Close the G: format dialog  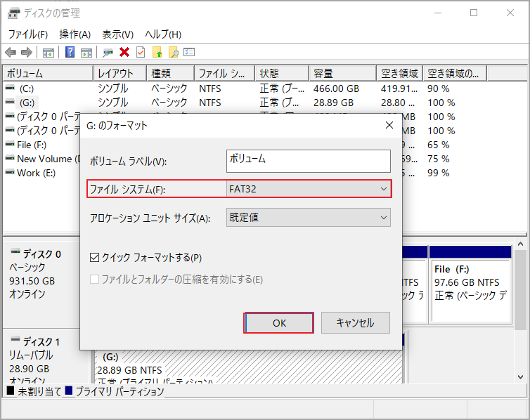(x=389, y=125)
